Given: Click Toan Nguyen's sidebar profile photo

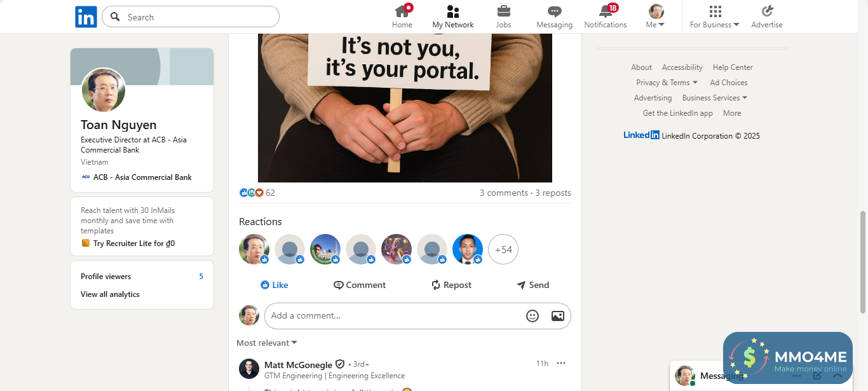Looking at the screenshot, I should [x=104, y=90].
